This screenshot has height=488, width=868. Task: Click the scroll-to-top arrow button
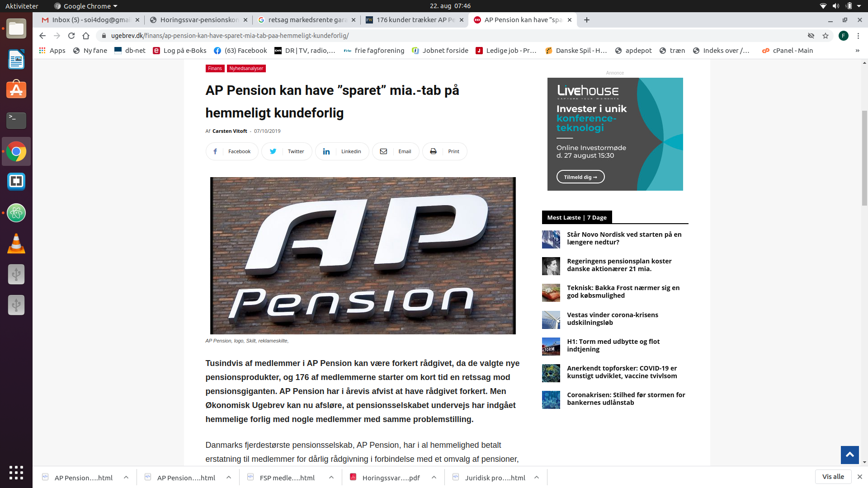click(849, 455)
